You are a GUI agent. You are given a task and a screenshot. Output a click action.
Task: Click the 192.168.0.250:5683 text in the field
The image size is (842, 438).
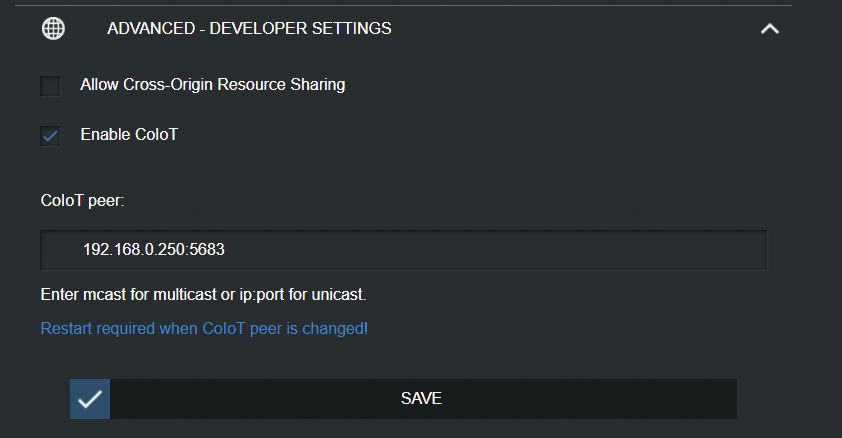point(153,249)
